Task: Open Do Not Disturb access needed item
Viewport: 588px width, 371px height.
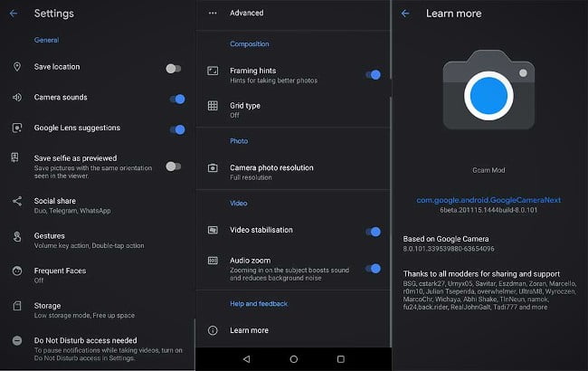Action: (98, 349)
